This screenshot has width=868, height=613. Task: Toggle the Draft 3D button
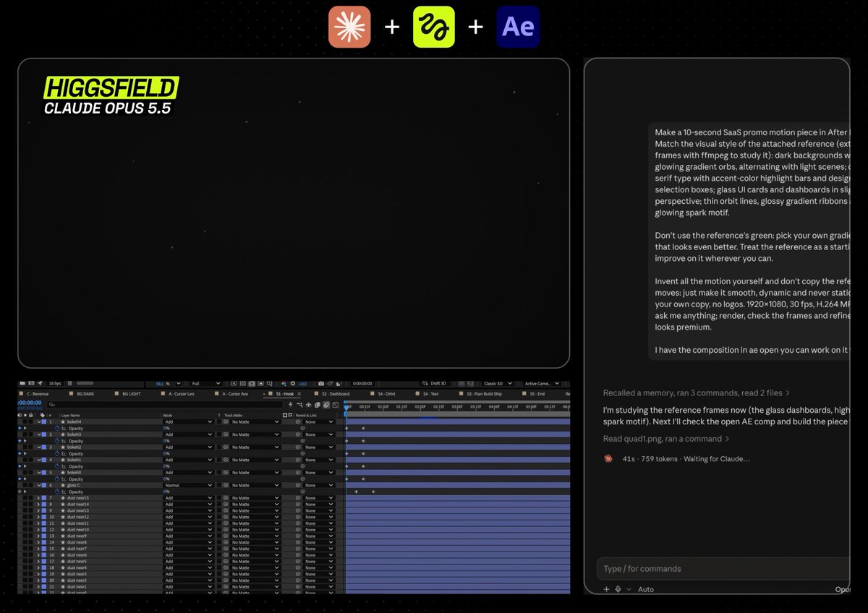[x=436, y=384]
